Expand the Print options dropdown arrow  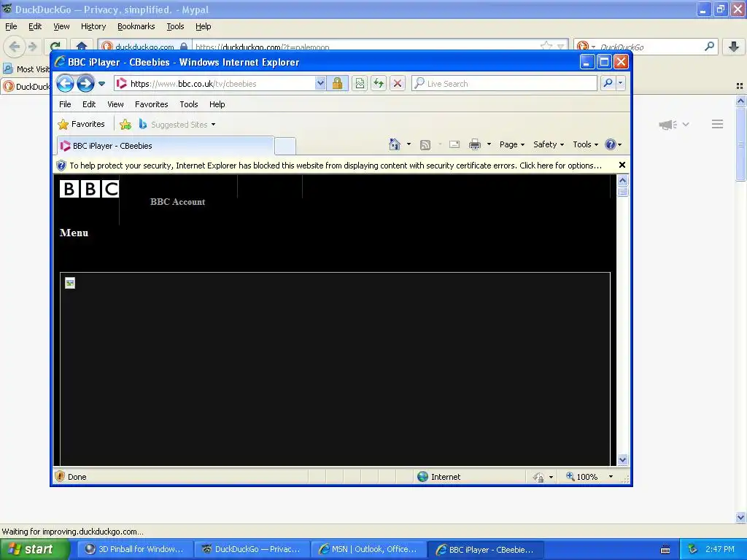tap(489, 144)
